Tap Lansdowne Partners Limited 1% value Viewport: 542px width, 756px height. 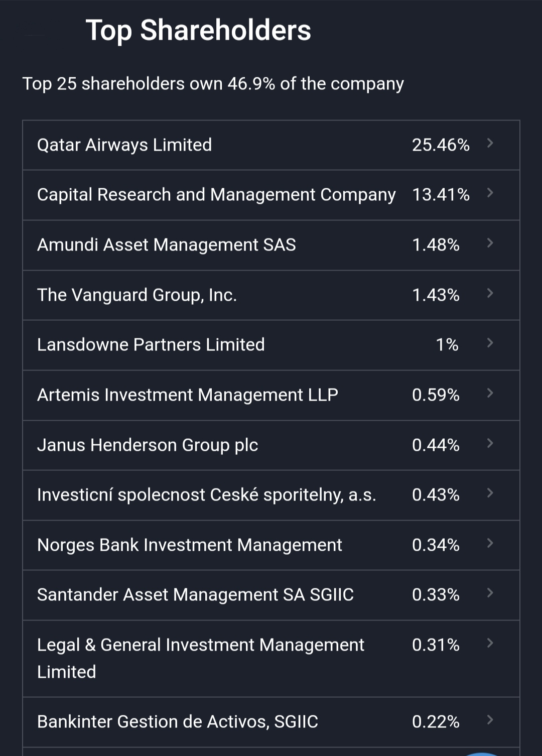point(447,345)
